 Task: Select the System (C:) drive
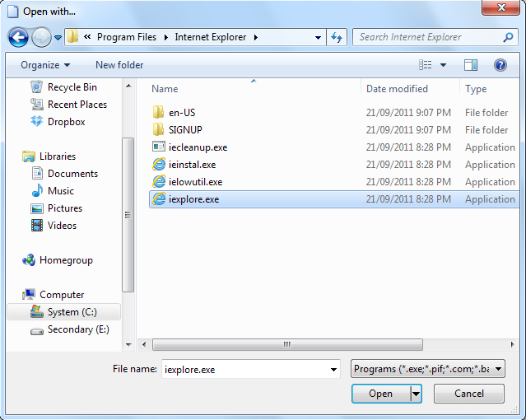point(63,312)
